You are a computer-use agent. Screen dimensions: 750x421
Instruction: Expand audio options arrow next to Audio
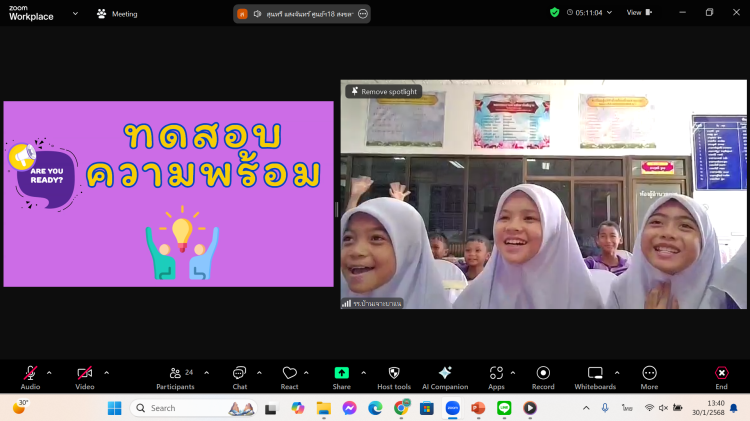[x=49, y=373]
